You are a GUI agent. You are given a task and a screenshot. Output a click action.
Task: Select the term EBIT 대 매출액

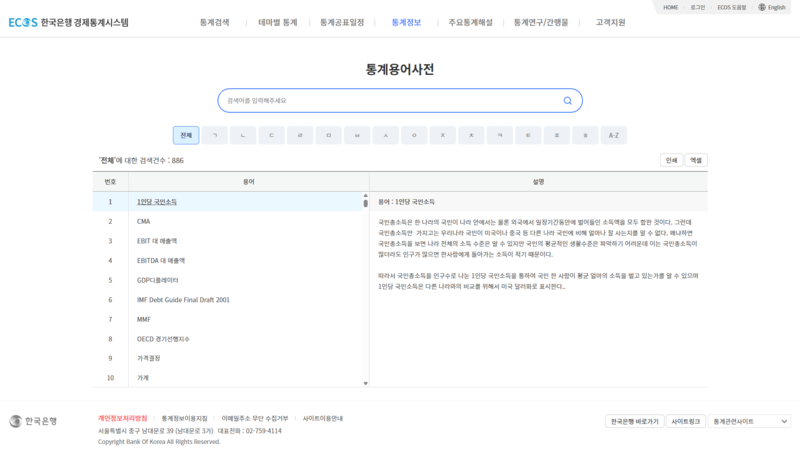[157, 241]
